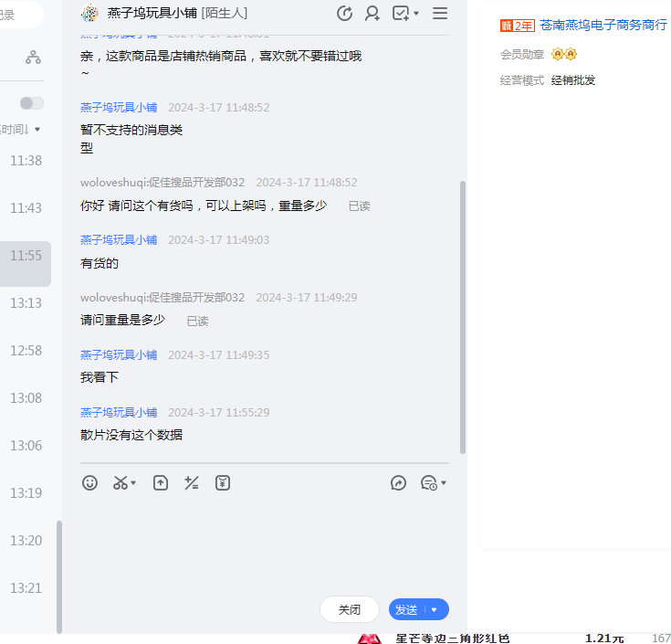Screen dimensions: 671x644
Task: Expand the send button dropdown arrow
Action: (x=435, y=610)
